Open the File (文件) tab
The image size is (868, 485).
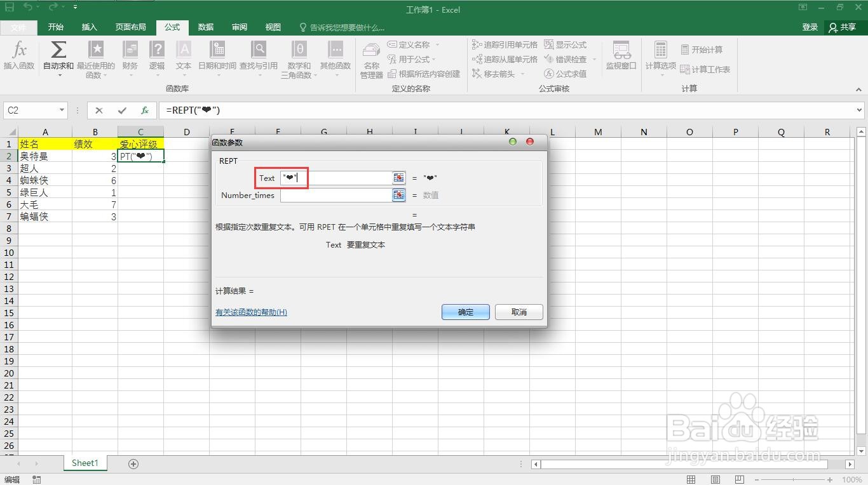[18, 27]
